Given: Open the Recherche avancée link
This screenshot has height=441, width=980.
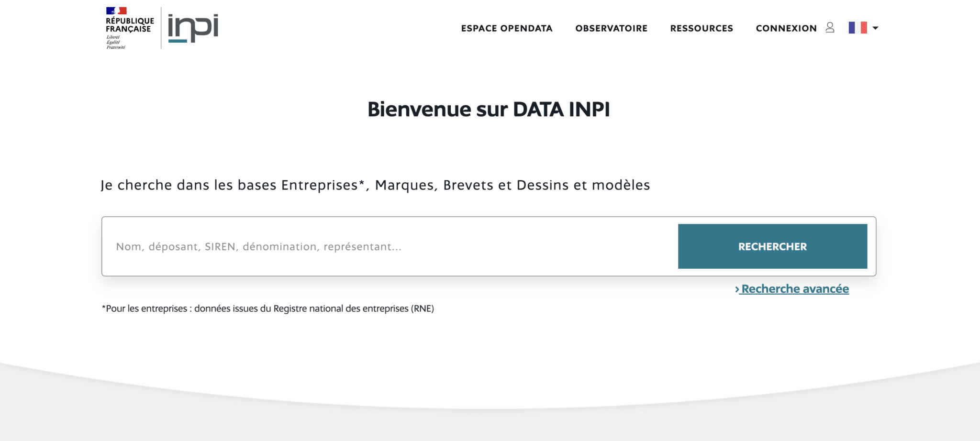Looking at the screenshot, I should point(792,289).
